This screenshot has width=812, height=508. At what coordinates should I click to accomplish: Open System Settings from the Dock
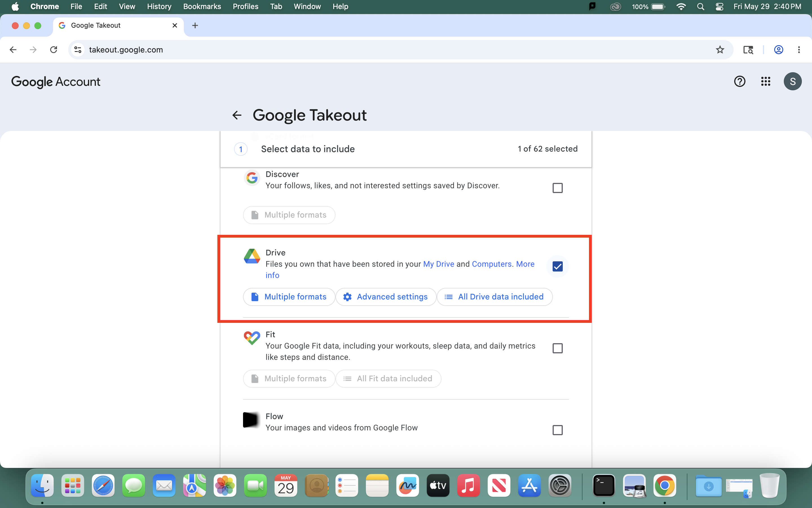pos(560,485)
